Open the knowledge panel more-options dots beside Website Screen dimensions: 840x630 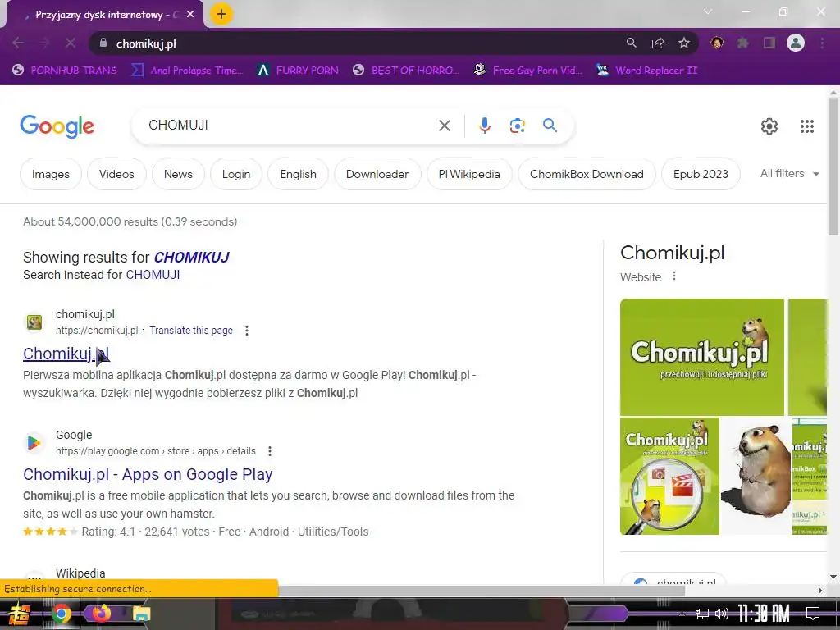(674, 276)
